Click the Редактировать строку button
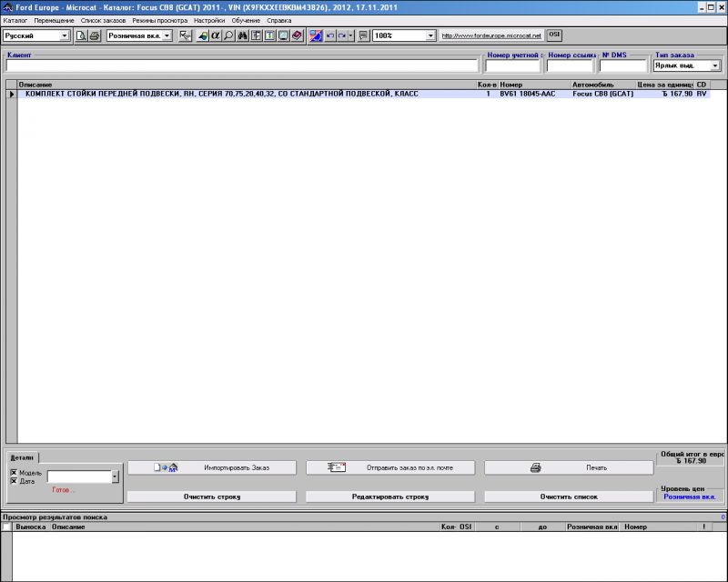 [390, 497]
